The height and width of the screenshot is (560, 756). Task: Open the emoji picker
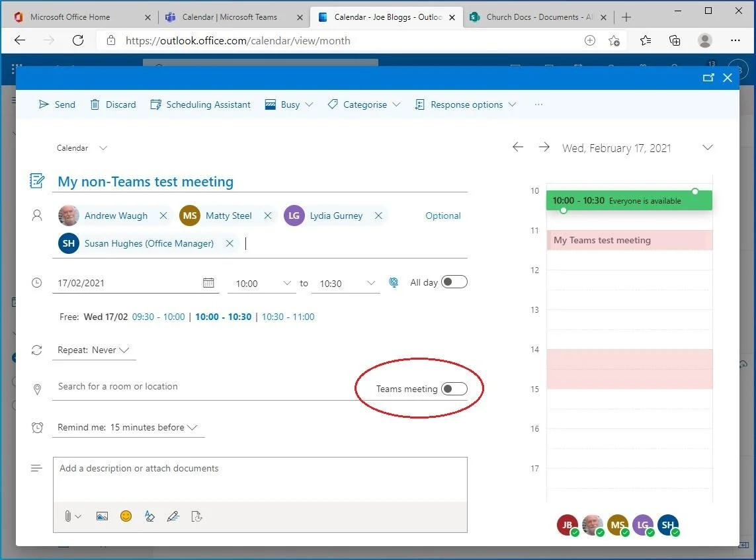coord(126,516)
